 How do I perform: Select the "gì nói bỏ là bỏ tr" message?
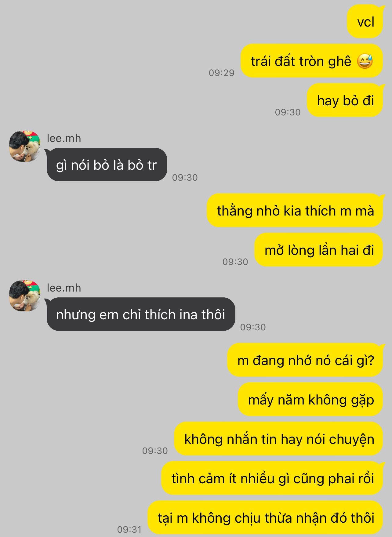coord(107,165)
